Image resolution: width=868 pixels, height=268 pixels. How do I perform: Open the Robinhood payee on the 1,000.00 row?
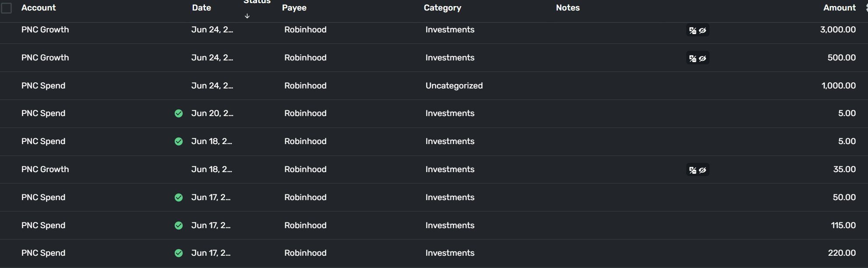305,86
